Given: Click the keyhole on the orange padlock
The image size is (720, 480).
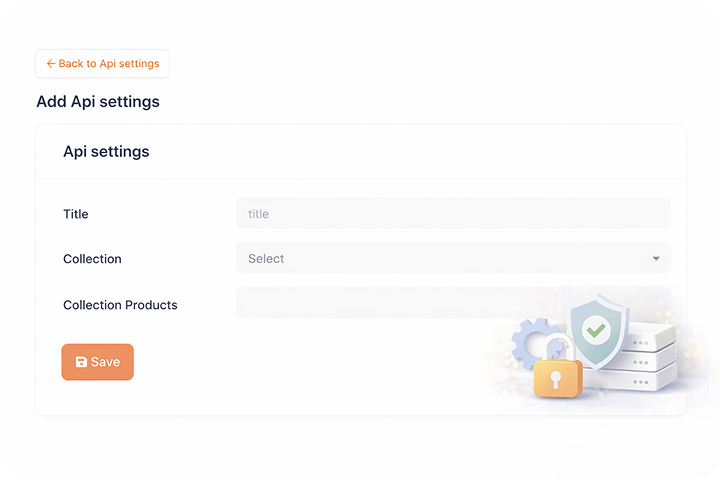Looking at the screenshot, I should click(555, 381).
